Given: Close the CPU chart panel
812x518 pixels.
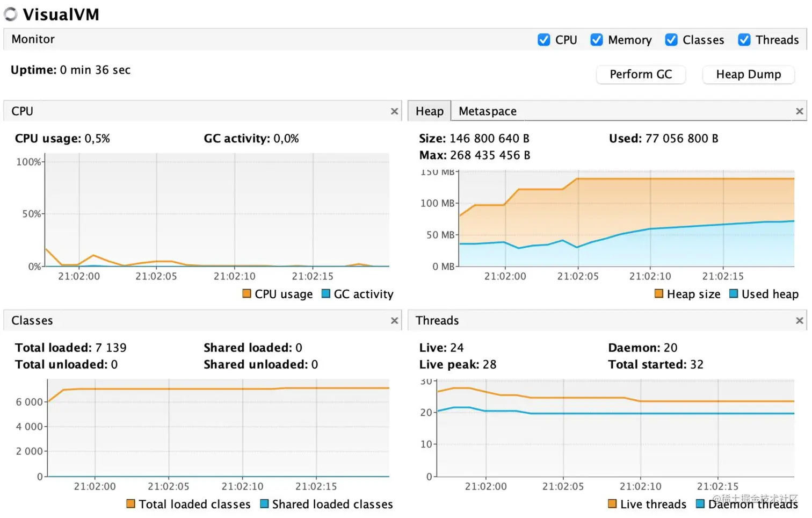Looking at the screenshot, I should [395, 111].
